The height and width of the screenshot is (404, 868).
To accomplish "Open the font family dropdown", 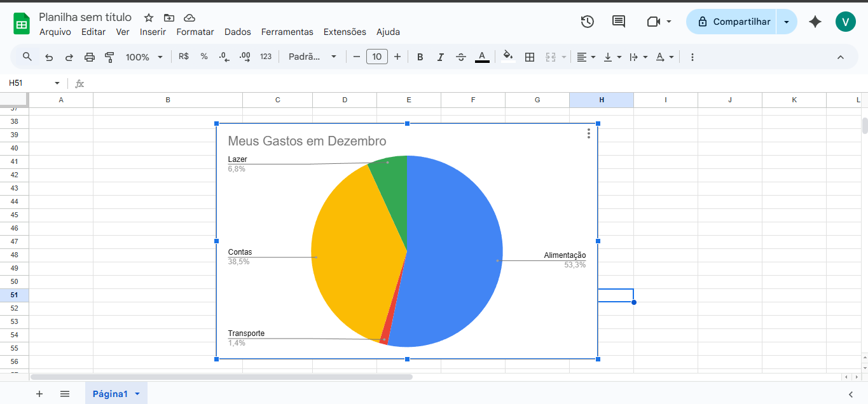I will click(312, 57).
